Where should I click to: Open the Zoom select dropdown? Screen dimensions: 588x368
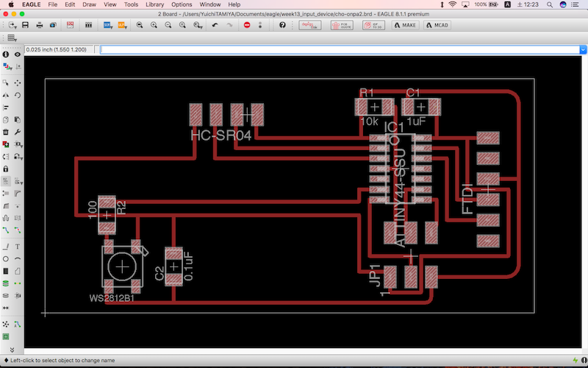(x=198, y=25)
